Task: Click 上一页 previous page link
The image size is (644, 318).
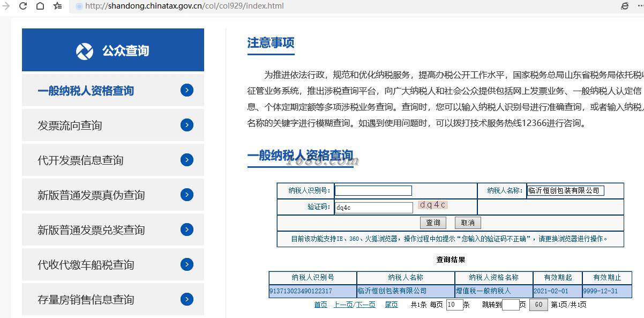Action: [343, 305]
